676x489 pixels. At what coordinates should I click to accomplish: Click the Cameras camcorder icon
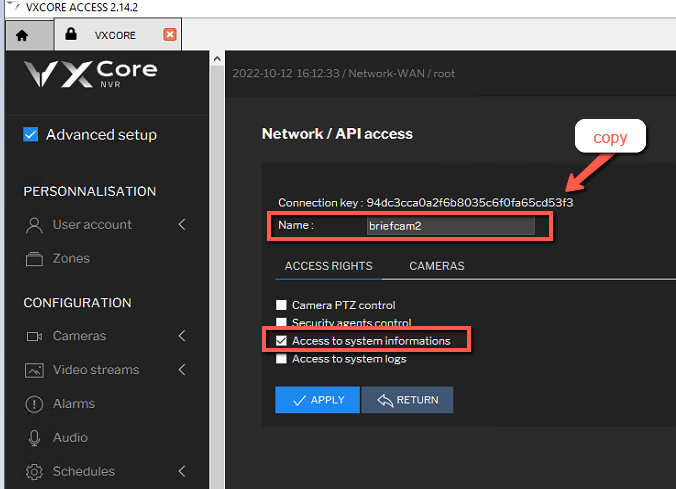click(x=34, y=336)
